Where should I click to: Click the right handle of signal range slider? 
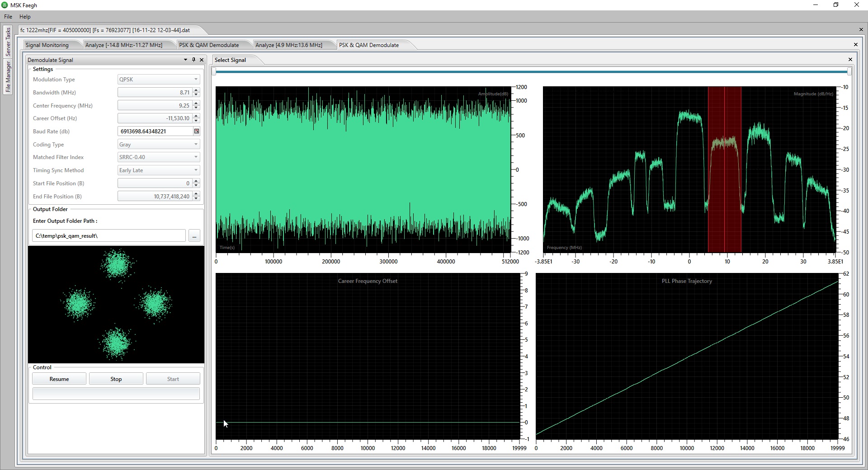click(x=849, y=71)
